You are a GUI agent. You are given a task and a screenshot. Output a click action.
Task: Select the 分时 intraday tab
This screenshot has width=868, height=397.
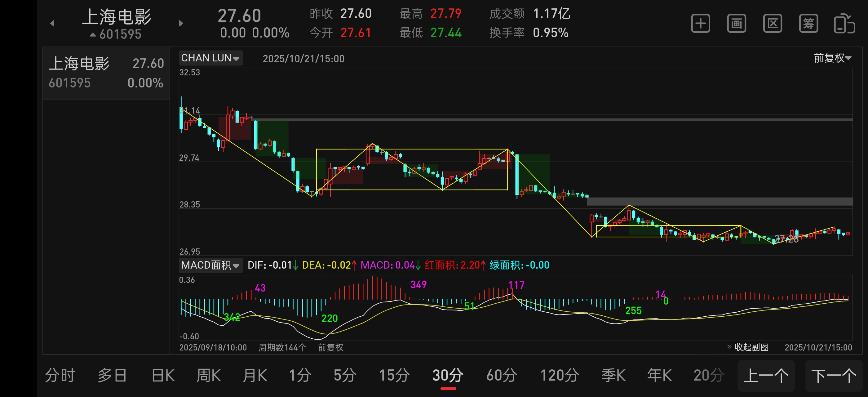pos(60,375)
